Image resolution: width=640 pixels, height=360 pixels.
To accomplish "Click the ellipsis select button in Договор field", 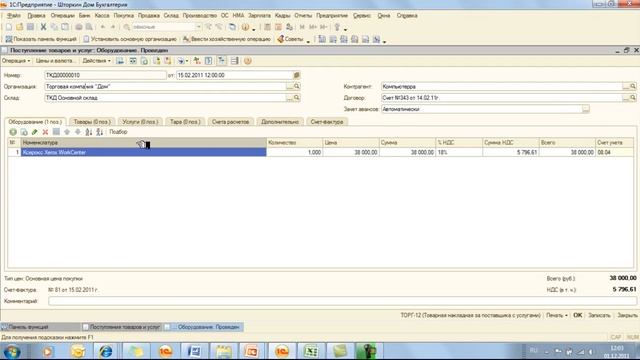I will [x=625, y=98].
